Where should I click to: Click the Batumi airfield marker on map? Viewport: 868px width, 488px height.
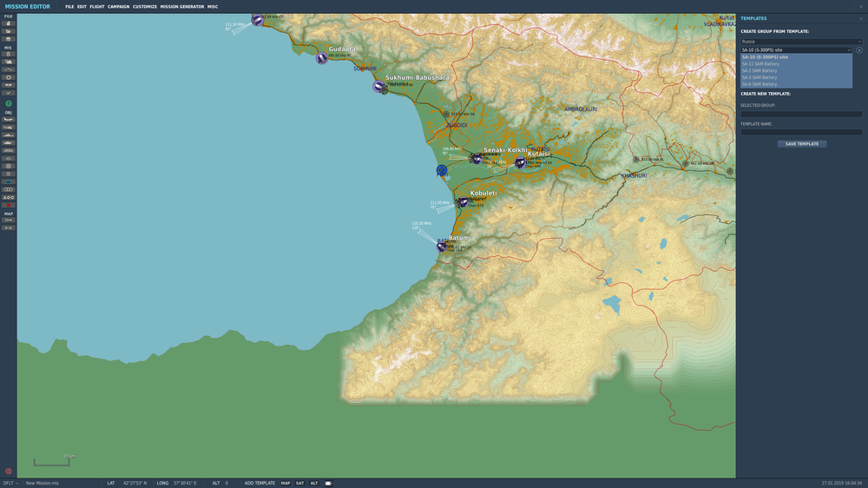point(441,247)
